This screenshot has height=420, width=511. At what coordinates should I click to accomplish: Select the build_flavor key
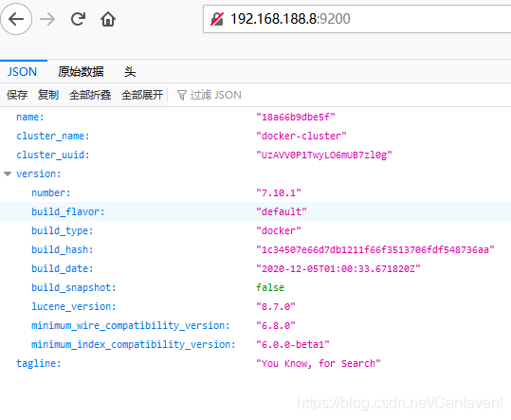click(68, 211)
